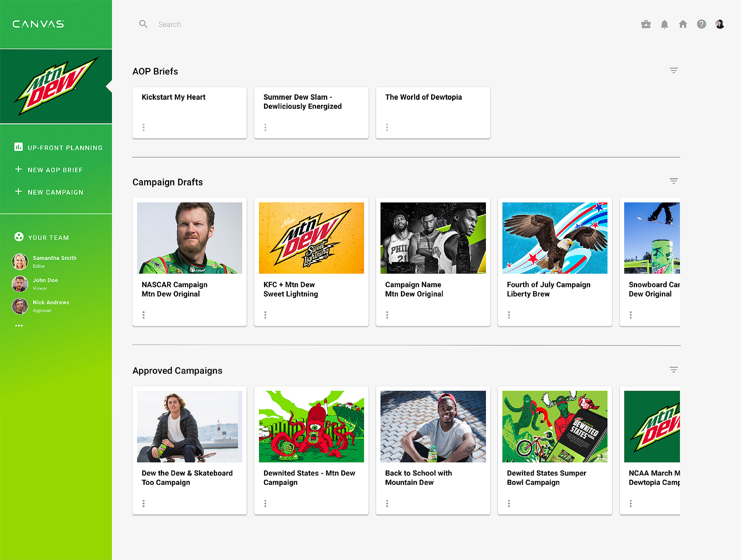Open John Doe team member name
The width and height of the screenshot is (741, 560).
tap(45, 280)
